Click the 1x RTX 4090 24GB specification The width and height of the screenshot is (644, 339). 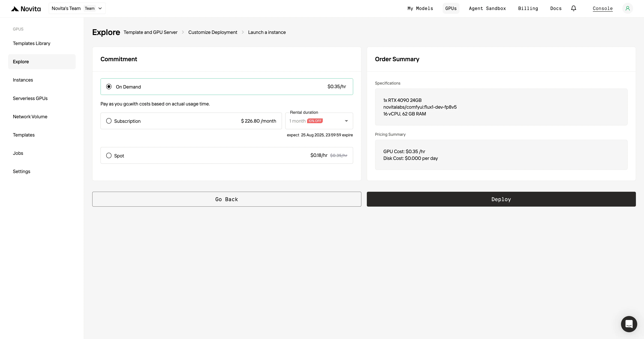(402, 100)
